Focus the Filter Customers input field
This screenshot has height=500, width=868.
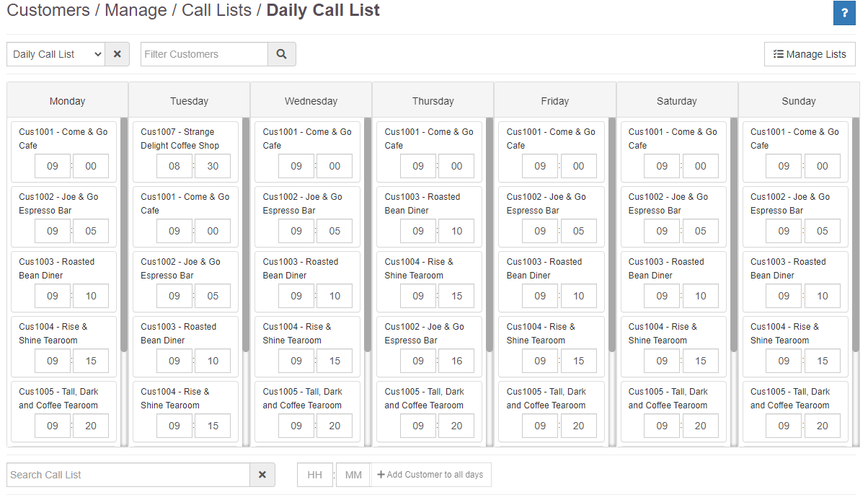[204, 54]
